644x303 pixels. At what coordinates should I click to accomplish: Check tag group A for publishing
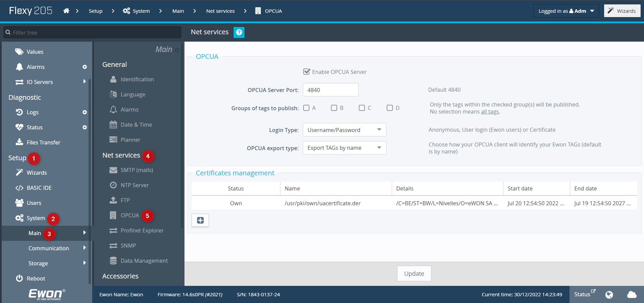[306, 107]
